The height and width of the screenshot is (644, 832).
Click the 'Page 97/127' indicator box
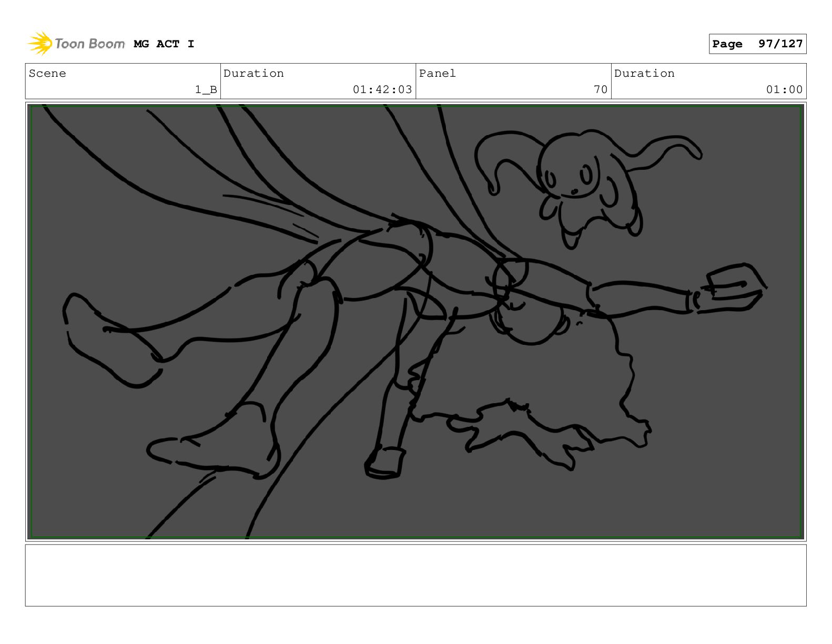click(757, 44)
